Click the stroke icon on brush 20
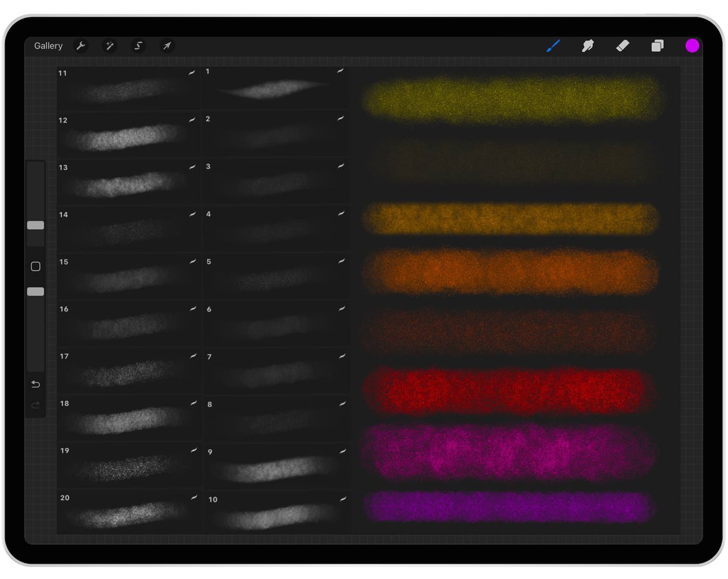This screenshot has height=579, width=728. click(194, 497)
